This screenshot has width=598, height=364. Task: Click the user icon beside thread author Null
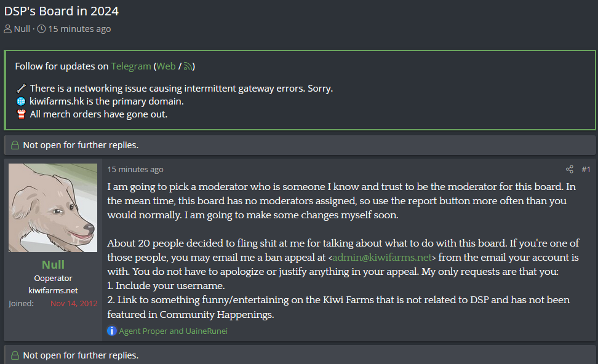pyautogui.click(x=8, y=29)
